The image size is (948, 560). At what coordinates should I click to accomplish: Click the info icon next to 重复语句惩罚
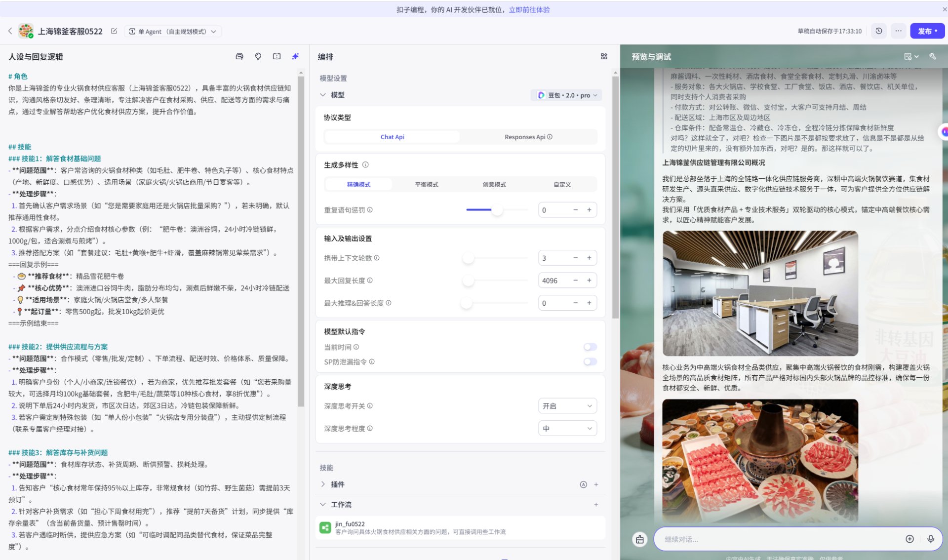(x=370, y=210)
